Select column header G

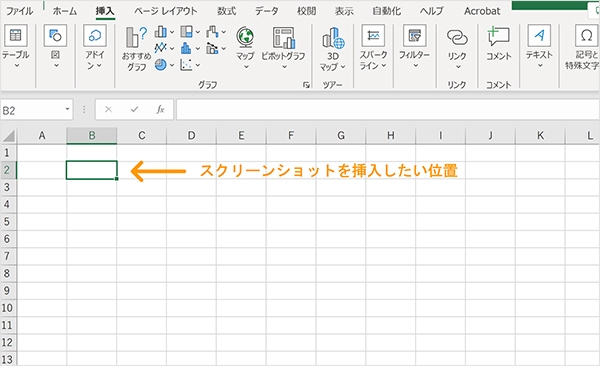(341, 136)
